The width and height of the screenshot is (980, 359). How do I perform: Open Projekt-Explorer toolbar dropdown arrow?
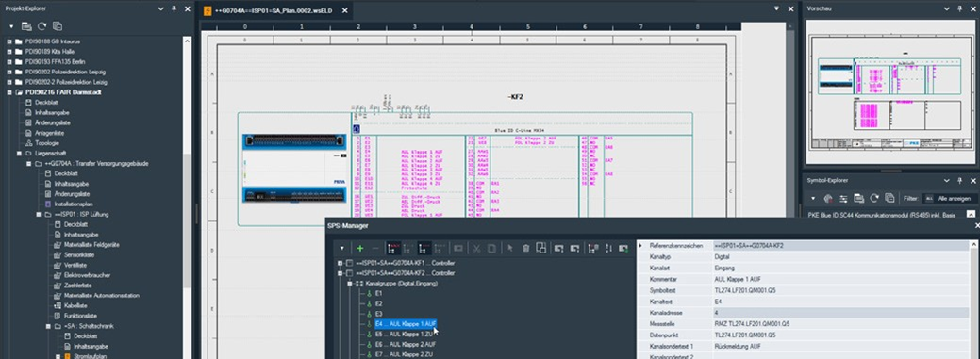[x=11, y=26]
